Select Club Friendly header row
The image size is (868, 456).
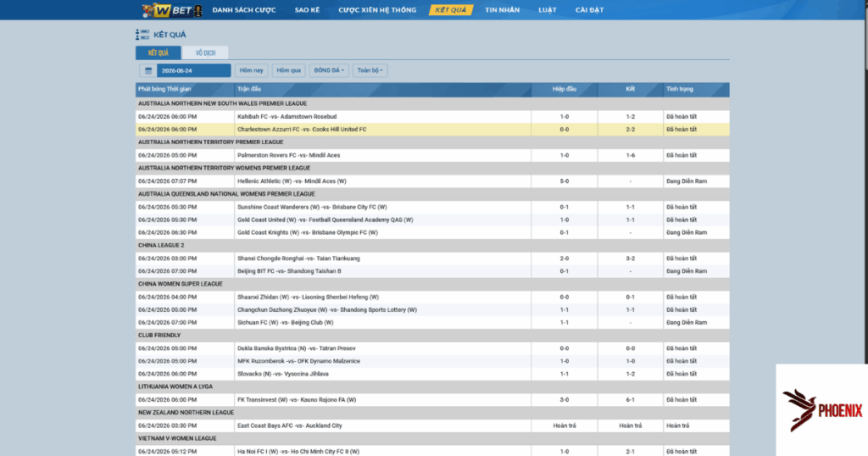pos(432,336)
